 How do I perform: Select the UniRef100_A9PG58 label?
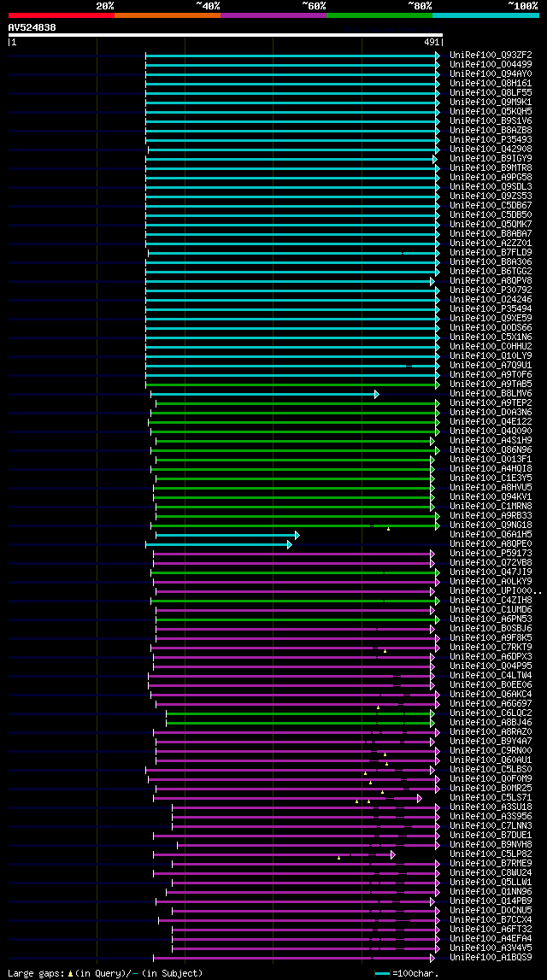pyautogui.click(x=491, y=178)
